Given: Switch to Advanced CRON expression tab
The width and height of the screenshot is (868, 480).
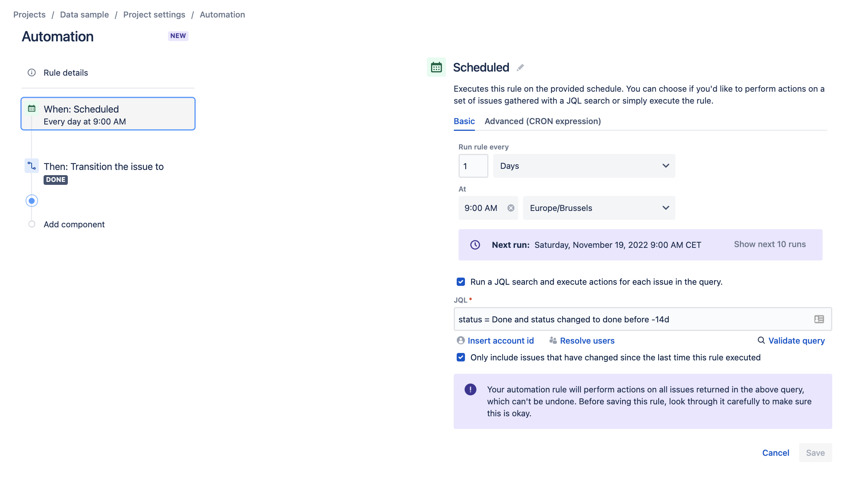Looking at the screenshot, I should [x=542, y=121].
